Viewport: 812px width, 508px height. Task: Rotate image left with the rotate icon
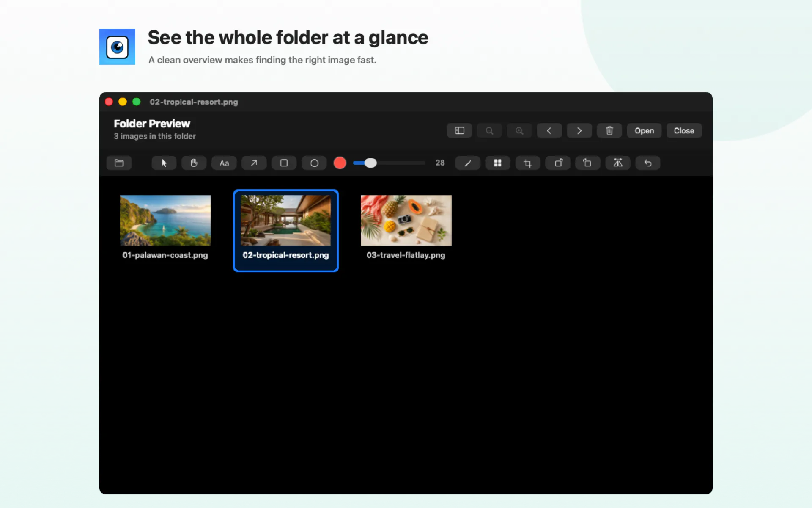(588, 163)
